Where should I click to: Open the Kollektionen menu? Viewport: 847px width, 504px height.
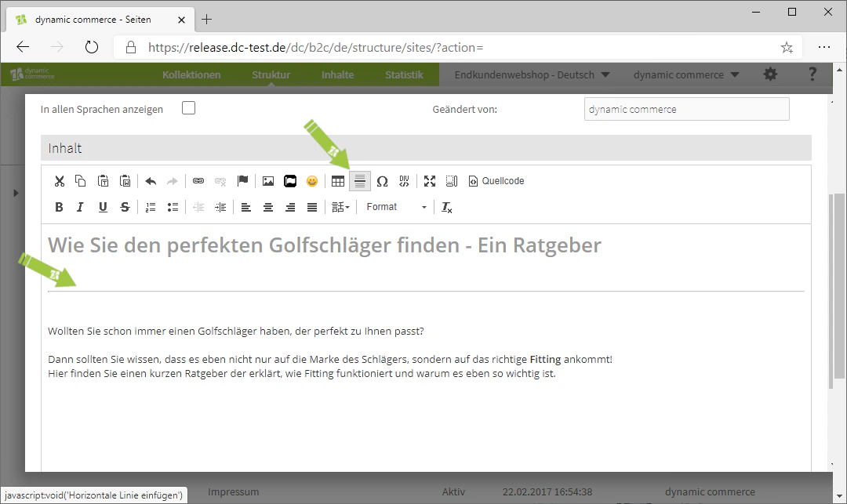tap(191, 75)
